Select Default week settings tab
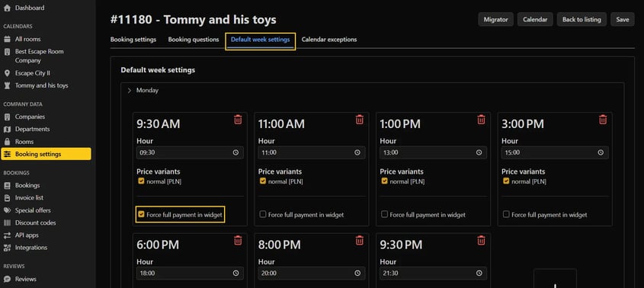Image resolution: width=644 pixels, height=288 pixels. click(261, 40)
